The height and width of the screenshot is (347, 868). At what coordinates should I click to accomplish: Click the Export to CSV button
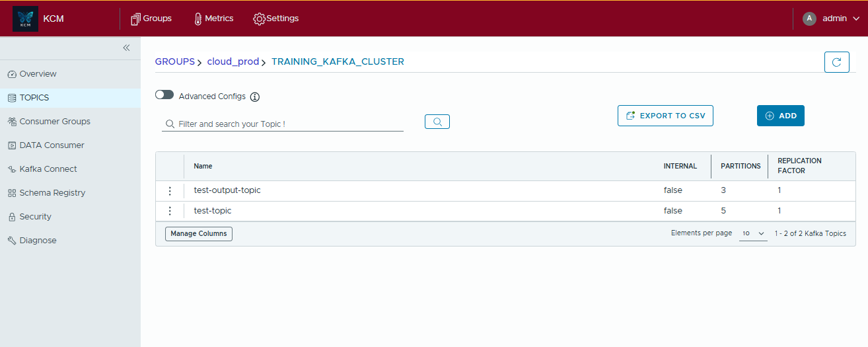click(665, 116)
